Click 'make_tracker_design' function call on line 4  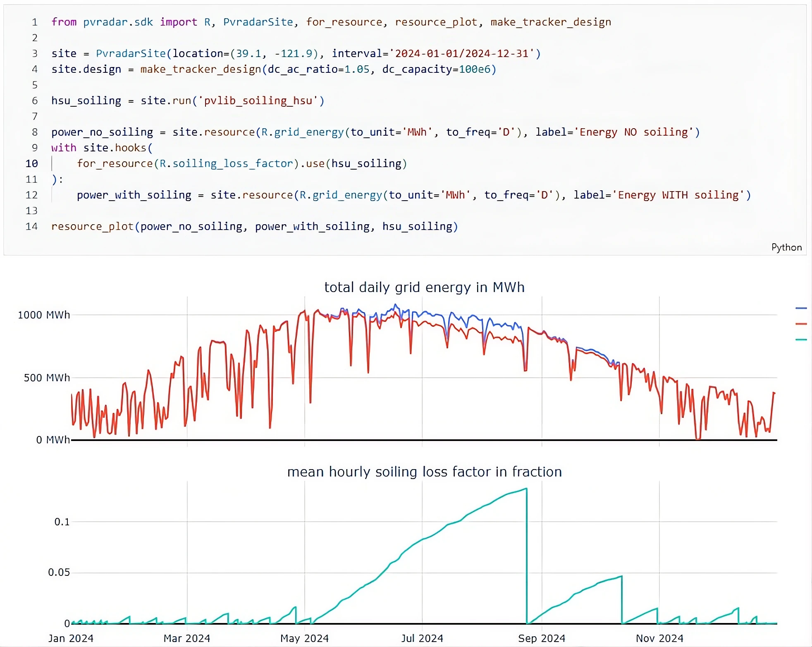click(x=200, y=69)
